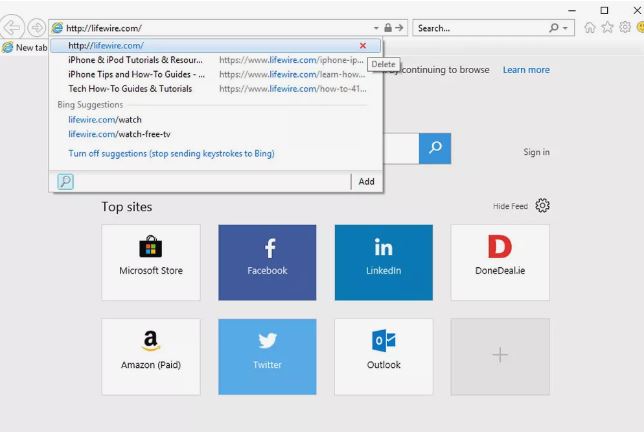Select the http://lifewire.com/ suggestion row
This screenshot has width=644, height=432.
coord(216,46)
